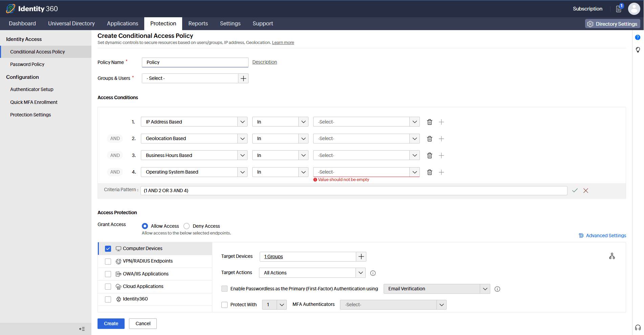Image resolution: width=644 pixels, height=335 pixels.
Task: Confirm criteria pattern with green checkmark
Action: [x=575, y=191]
